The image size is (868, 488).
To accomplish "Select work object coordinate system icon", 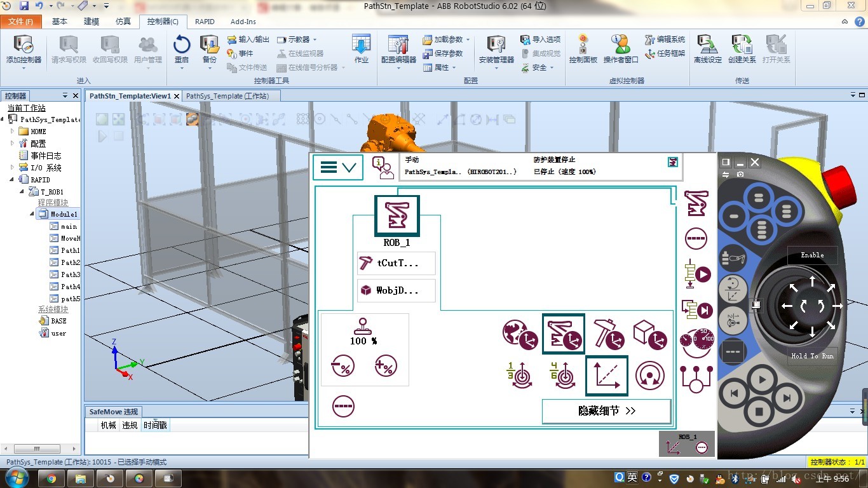I will tap(649, 334).
